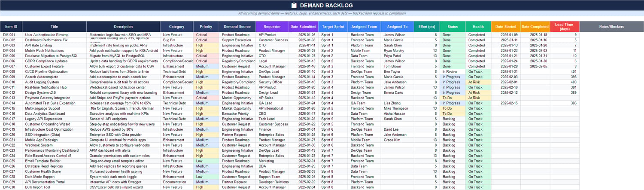
Task: Click the "Executive Priority" demand source cell
Action: (237, 113)
